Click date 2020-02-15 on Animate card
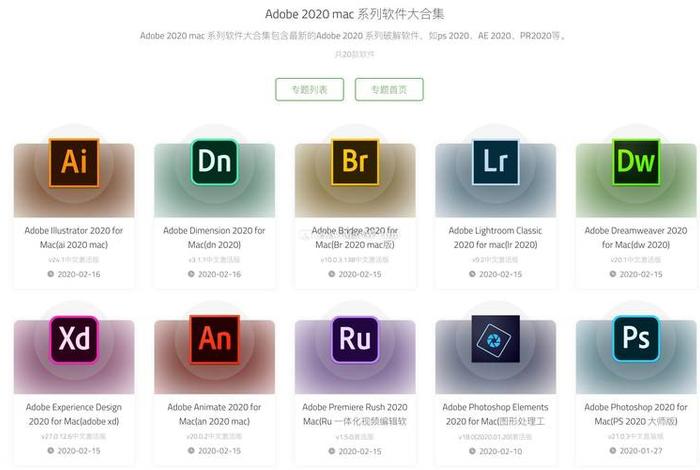This screenshot has height=470, width=700. tap(220, 451)
